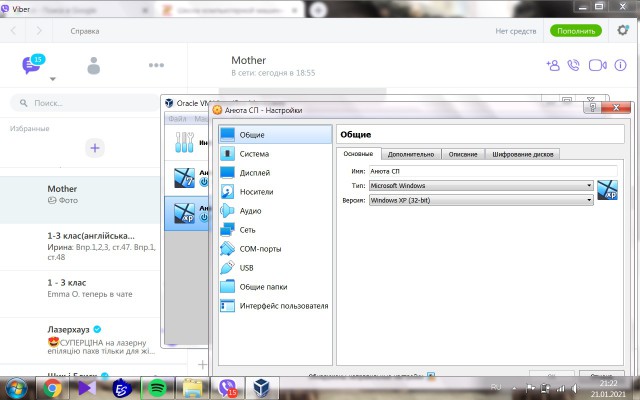Open the Носители settings category
The image size is (640, 400).
(276, 192)
